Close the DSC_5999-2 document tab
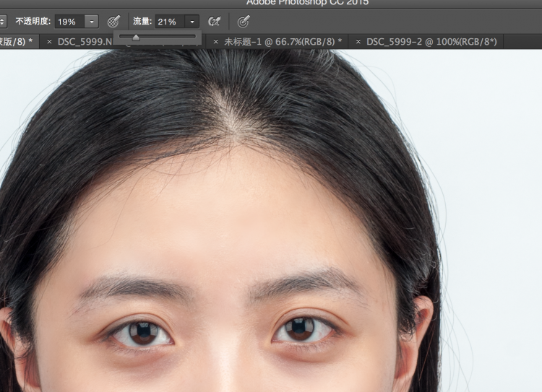The width and height of the screenshot is (542, 392). click(x=358, y=42)
